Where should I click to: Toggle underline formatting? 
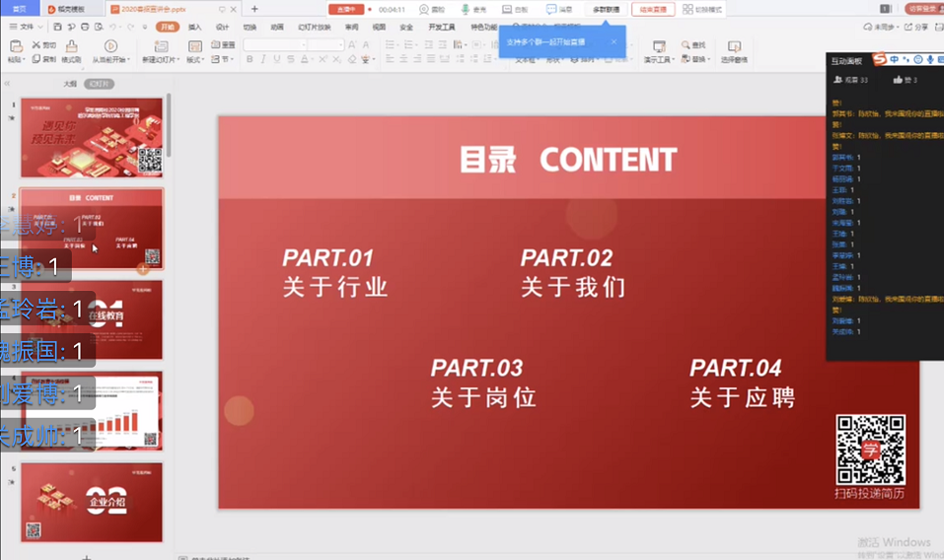point(277,59)
